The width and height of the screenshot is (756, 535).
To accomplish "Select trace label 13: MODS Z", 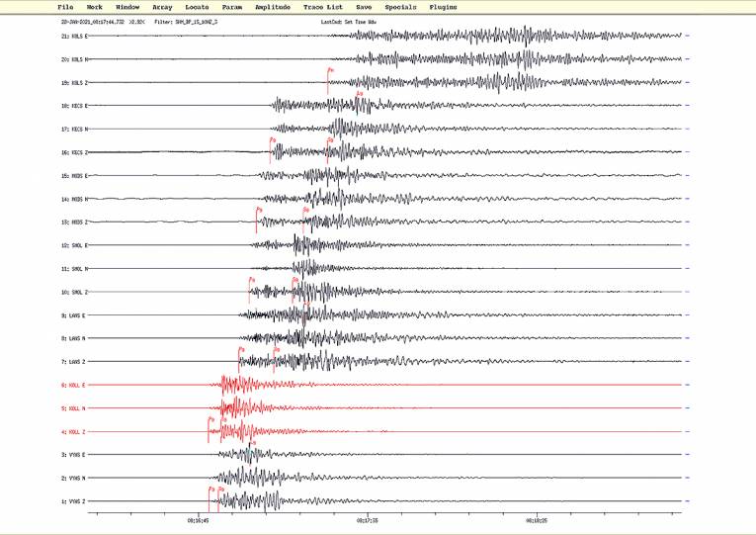I will (x=74, y=223).
